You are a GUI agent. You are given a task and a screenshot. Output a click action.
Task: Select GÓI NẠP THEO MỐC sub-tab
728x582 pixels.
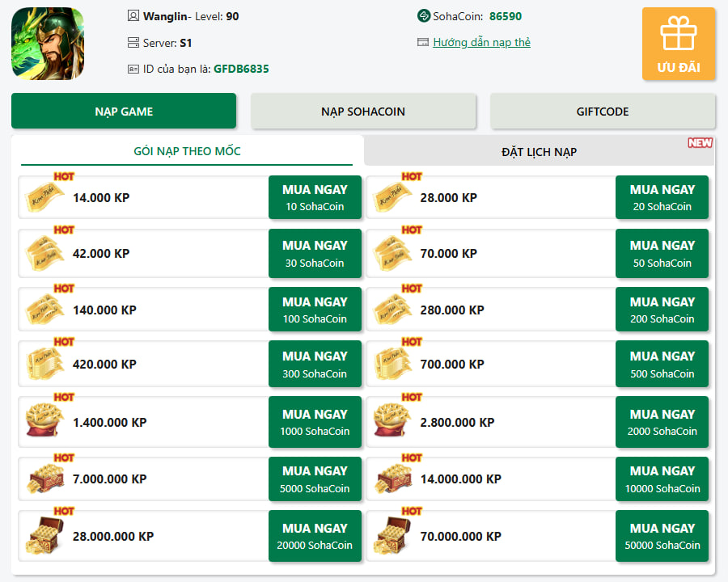pyautogui.click(x=187, y=151)
